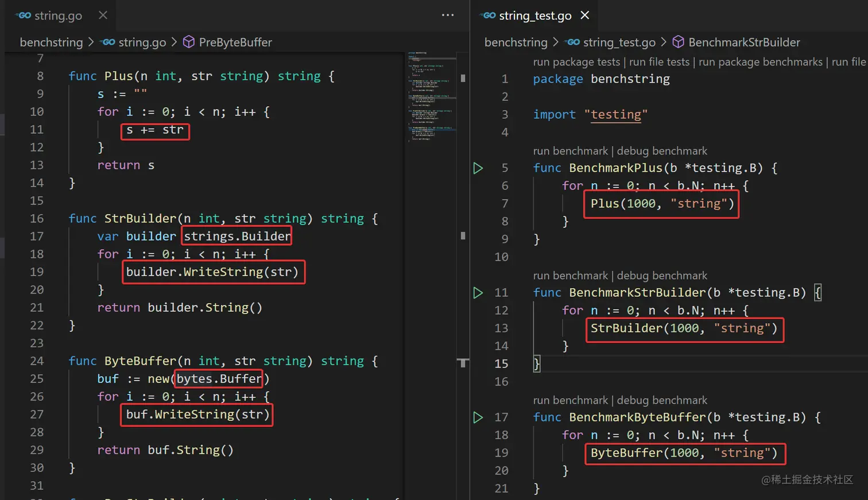Image resolution: width=868 pixels, height=500 pixels.
Task: Click the Go file icon on string.go tab
Action: 24,15
